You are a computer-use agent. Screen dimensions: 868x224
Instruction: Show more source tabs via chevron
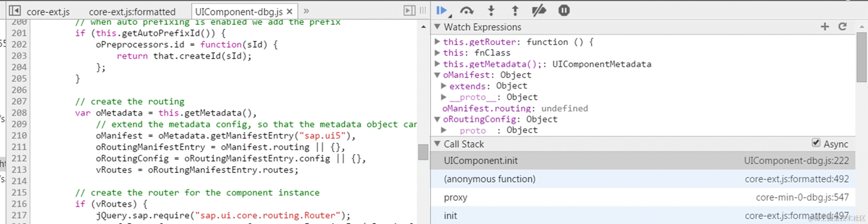pyautogui.click(x=306, y=11)
